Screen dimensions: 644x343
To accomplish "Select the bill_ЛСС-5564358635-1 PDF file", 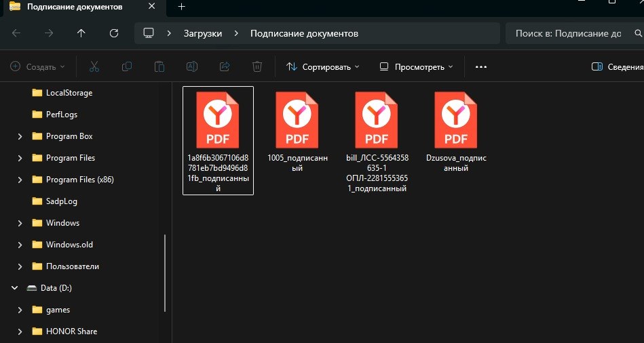I will tap(377, 142).
